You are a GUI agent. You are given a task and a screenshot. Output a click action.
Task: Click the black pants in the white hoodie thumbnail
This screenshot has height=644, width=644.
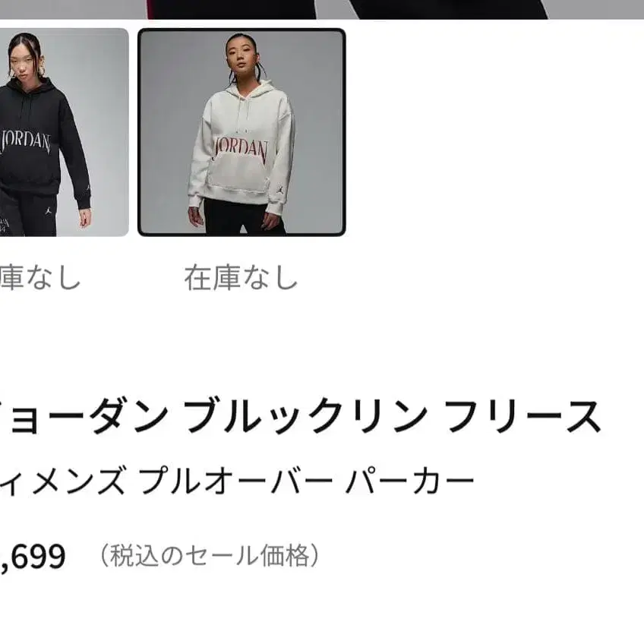244,217
